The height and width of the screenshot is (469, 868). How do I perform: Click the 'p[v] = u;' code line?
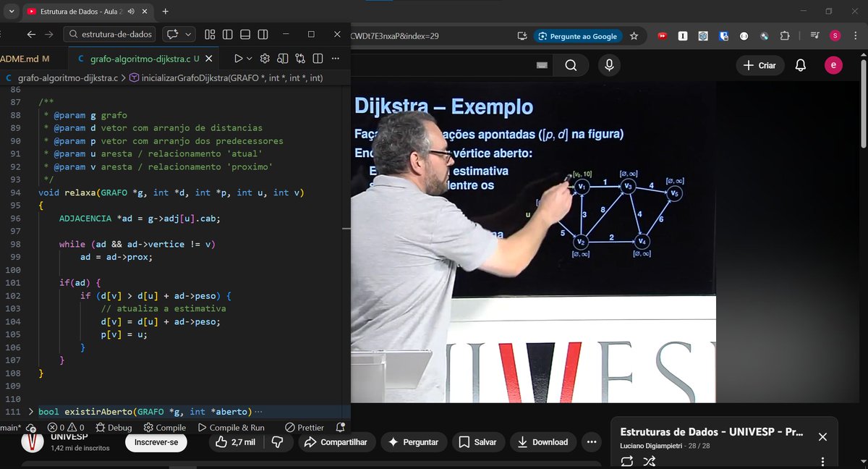pos(124,334)
